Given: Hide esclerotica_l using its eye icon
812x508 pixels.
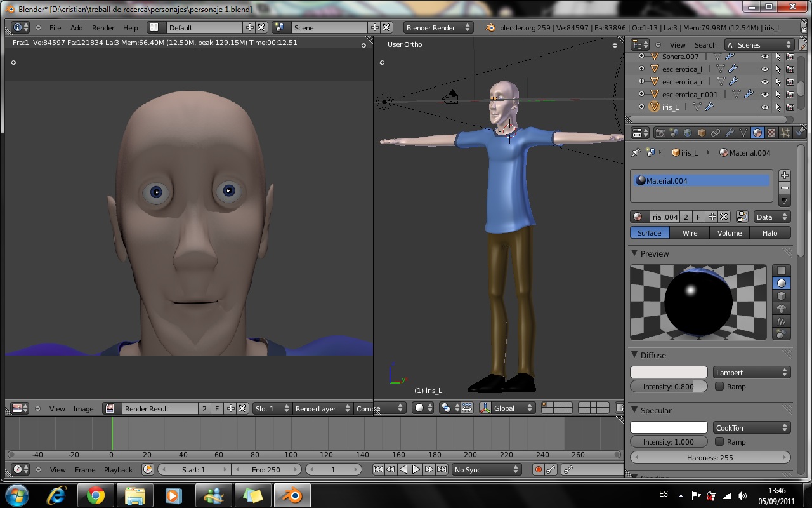Looking at the screenshot, I should click(x=764, y=69).
